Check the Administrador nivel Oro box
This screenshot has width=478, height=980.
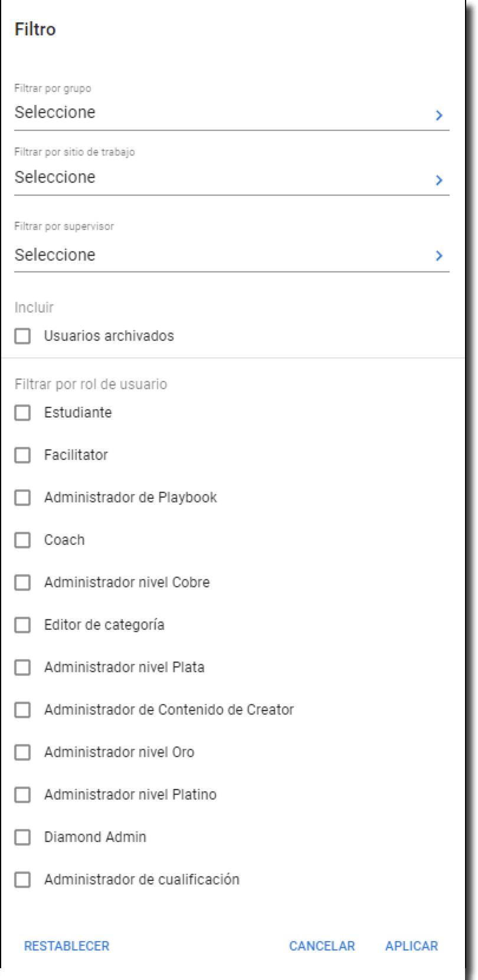[x=22, y=752]
